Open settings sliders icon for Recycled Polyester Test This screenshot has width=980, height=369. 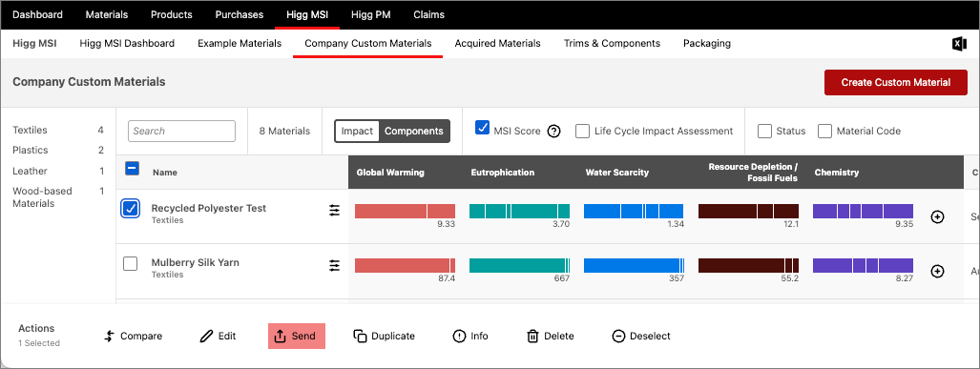point(335,211)
